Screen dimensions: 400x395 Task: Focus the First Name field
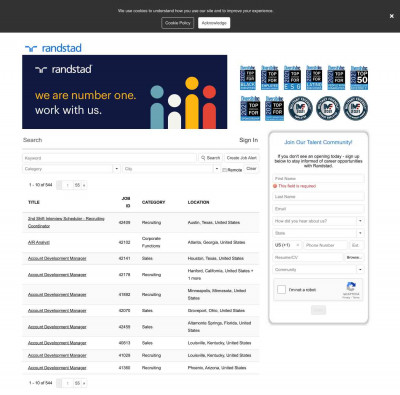(318, 179)
